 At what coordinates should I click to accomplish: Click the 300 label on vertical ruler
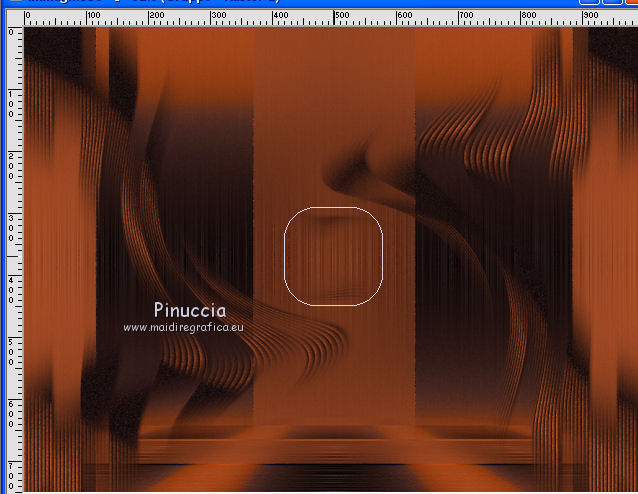pos(11,228)
